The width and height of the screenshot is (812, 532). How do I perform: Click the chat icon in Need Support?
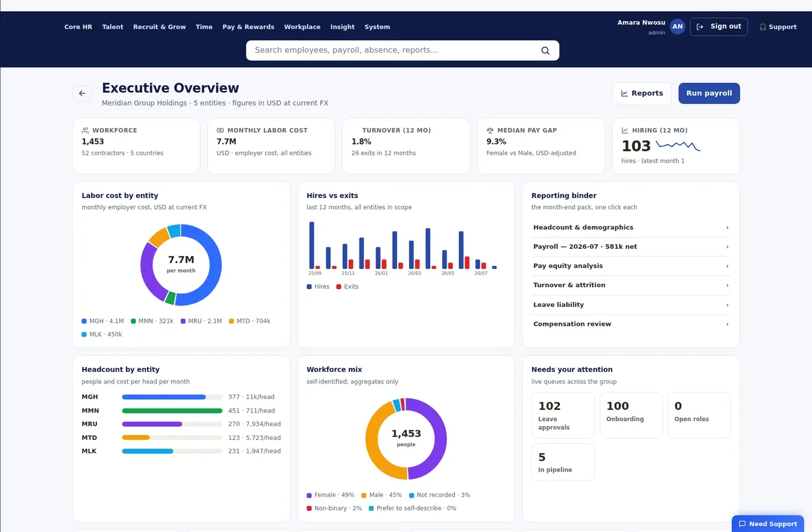tap(742, 524)
